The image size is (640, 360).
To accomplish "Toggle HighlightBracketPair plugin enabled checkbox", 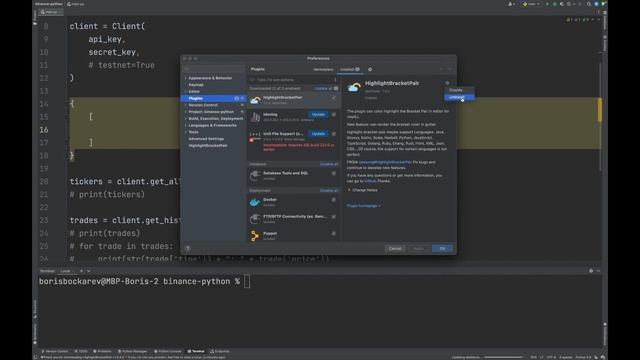I will coord(333,98).
